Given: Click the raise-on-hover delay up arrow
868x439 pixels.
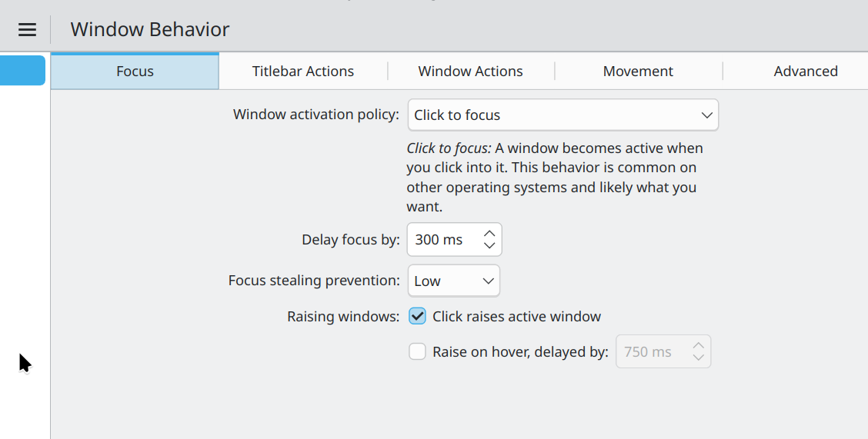Looking at the screenshot, I should [698, 345].
